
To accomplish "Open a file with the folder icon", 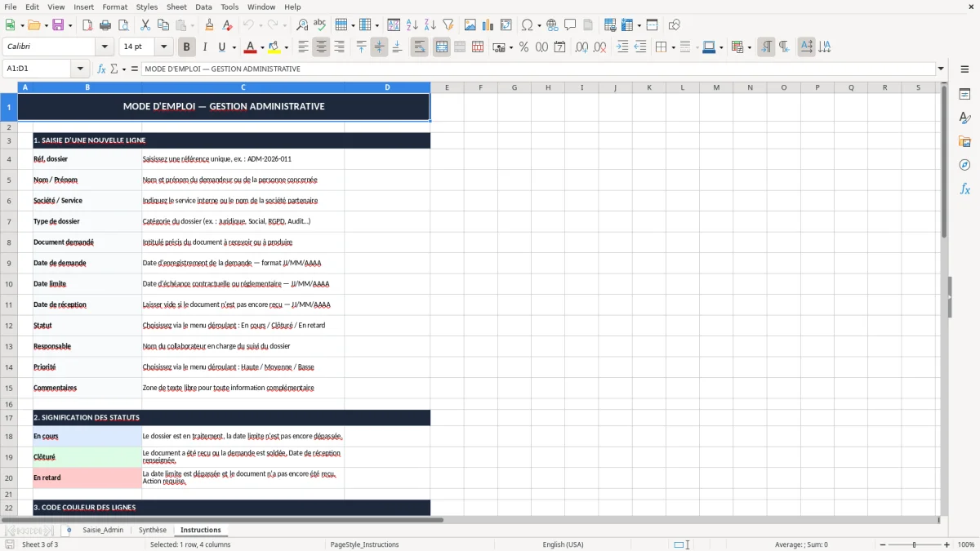I will (33, 25).
